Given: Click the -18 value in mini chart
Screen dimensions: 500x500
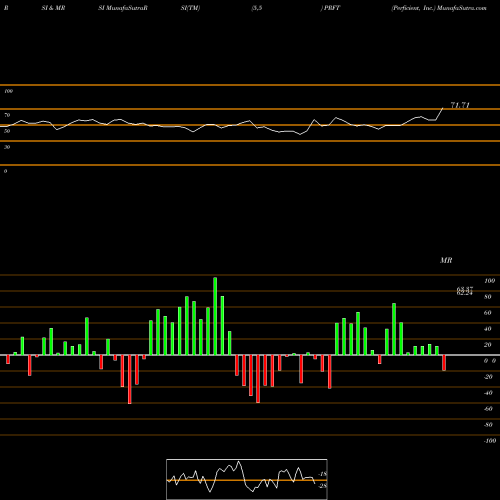Looking at the screenshot, I should click(x=323, y=474).
